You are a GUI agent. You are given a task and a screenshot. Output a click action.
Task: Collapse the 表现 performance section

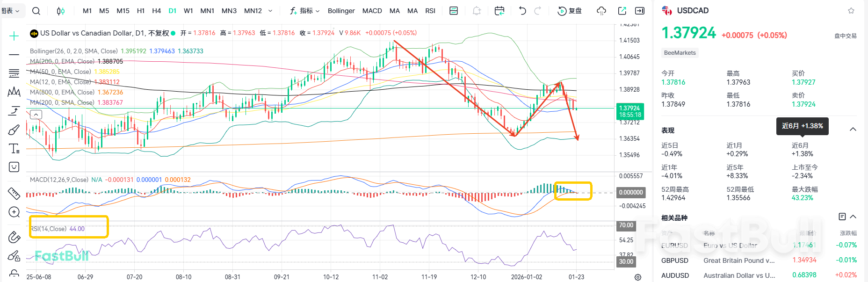pyautogui.click(x=853, y=130)
